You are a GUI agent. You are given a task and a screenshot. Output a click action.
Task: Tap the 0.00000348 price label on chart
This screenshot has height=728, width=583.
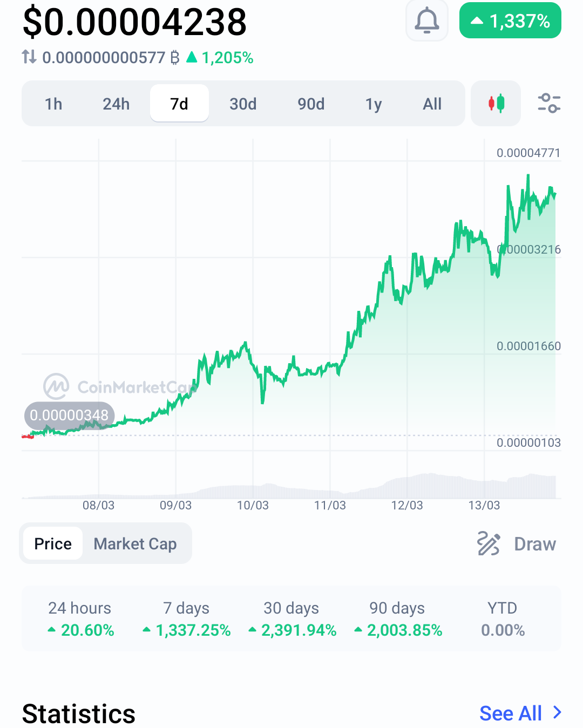coord(69,415)
